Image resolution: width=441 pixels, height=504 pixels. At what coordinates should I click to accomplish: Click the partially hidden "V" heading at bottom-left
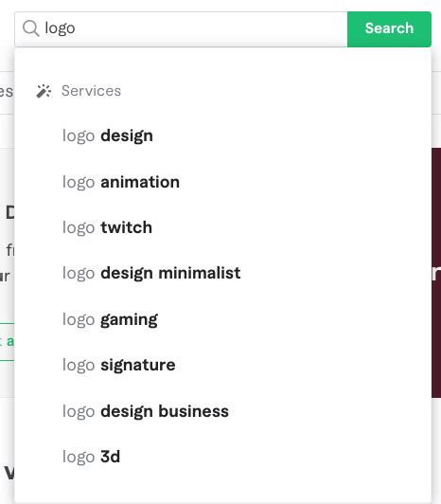coord(9,473)
